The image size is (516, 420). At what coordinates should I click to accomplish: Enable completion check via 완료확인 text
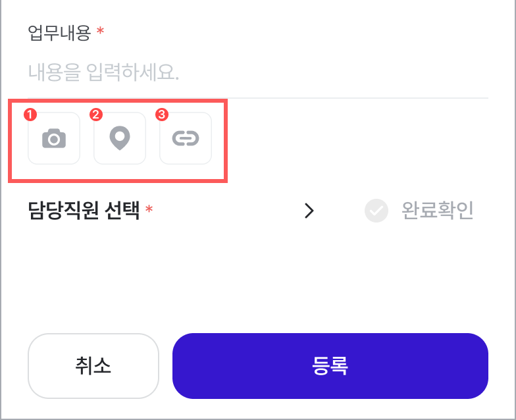tap(437, 211)
